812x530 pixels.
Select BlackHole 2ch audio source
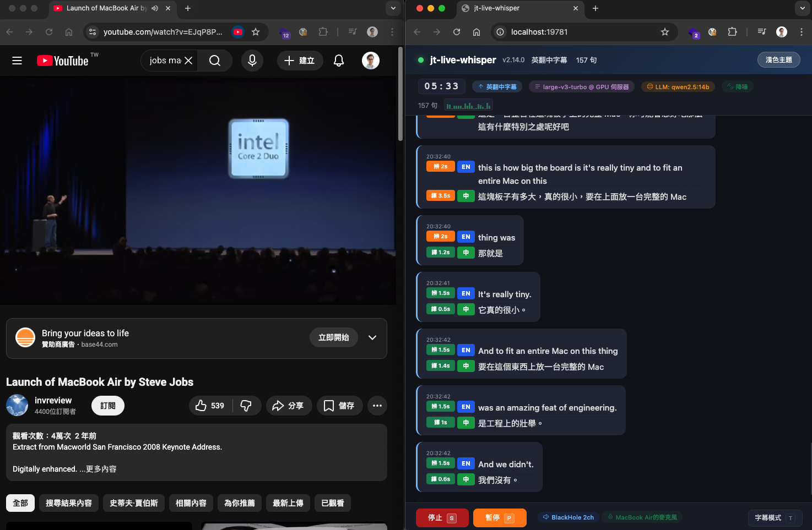pyautogui.click(x=569, y=517)
